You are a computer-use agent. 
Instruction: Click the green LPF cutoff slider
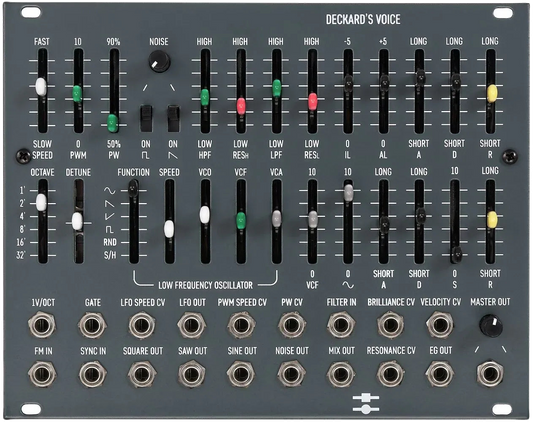click(277, 88)
